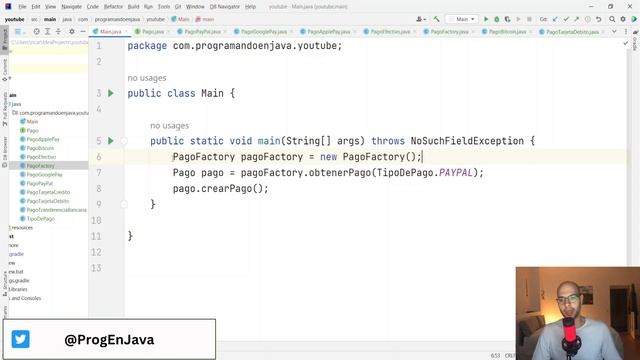The image size is (640, 360).
Task: Open Search Everywhere magnifier icon
Action: pos(612,19)
